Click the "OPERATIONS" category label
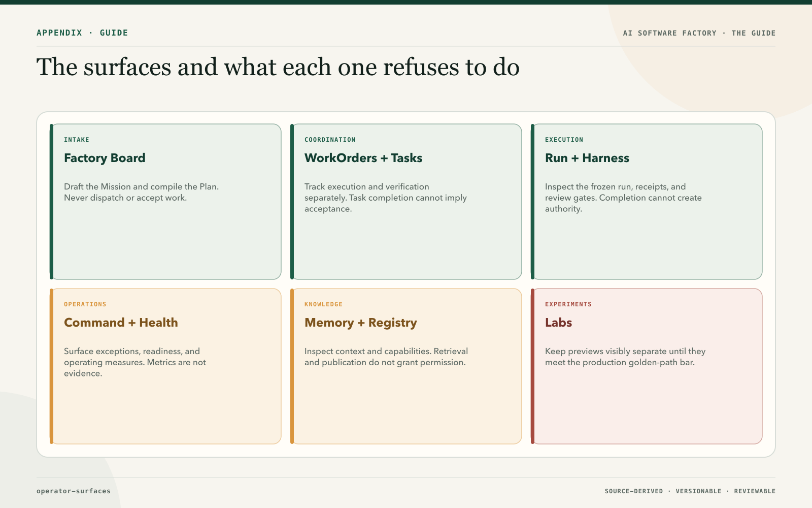 click(85, 304)
